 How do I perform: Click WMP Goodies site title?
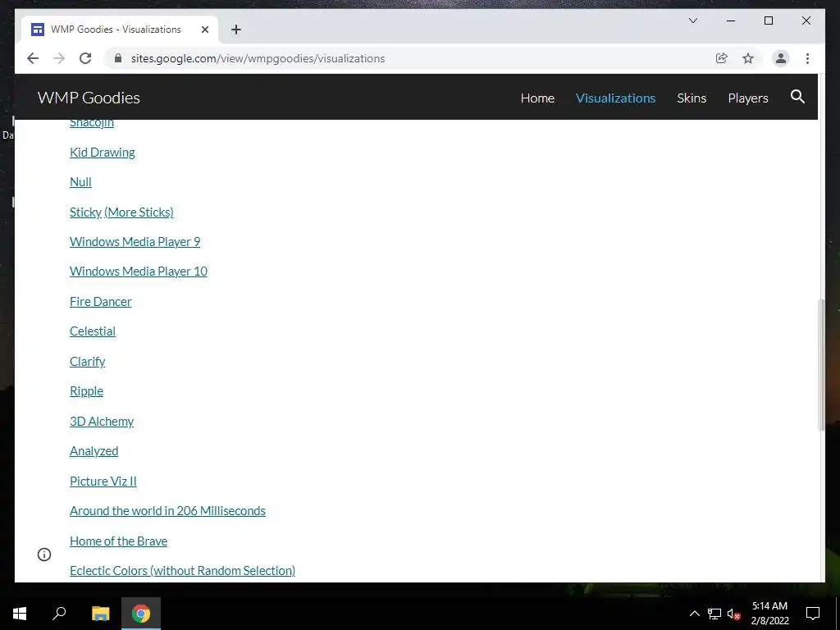(x=89, y=98)
